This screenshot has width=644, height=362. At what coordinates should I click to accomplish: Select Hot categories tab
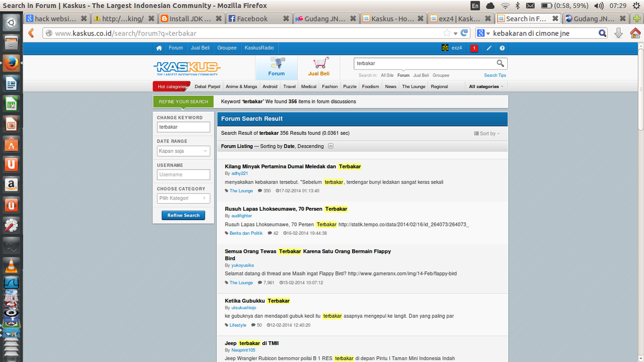click(172, 86)
